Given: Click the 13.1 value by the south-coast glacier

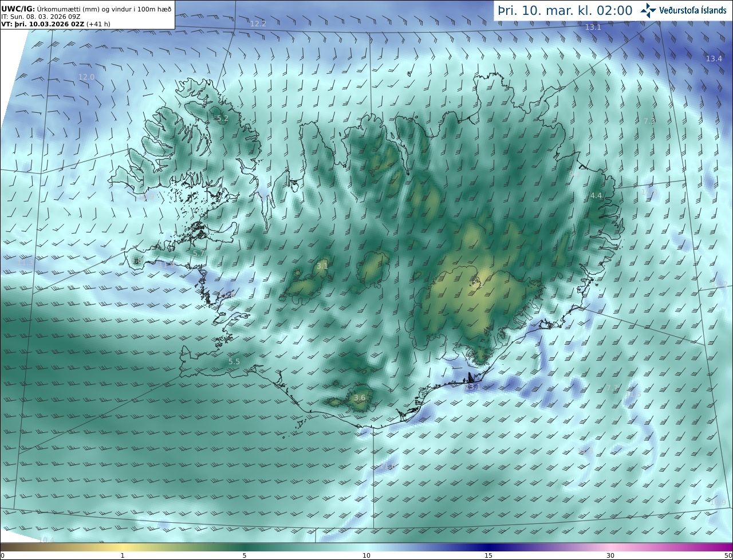Looking at the screenshot, I should point(473,387).
